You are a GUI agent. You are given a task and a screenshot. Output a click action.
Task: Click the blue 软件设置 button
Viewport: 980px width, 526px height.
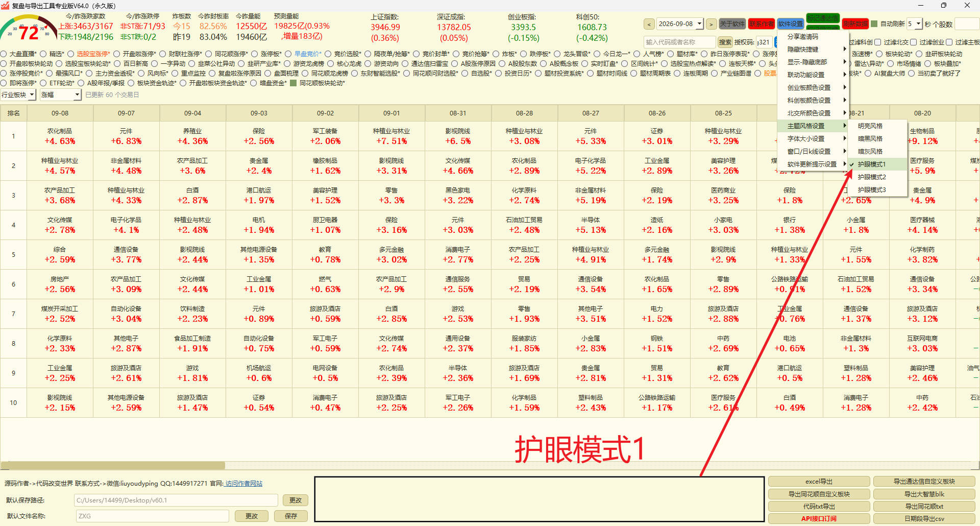coord(791,24)
